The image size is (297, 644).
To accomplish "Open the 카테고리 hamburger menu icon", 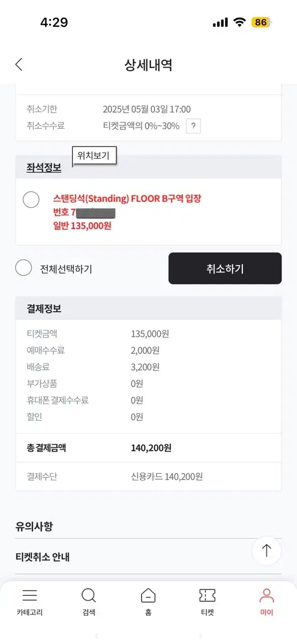I will pyautogui.click(x=29, y=596).
